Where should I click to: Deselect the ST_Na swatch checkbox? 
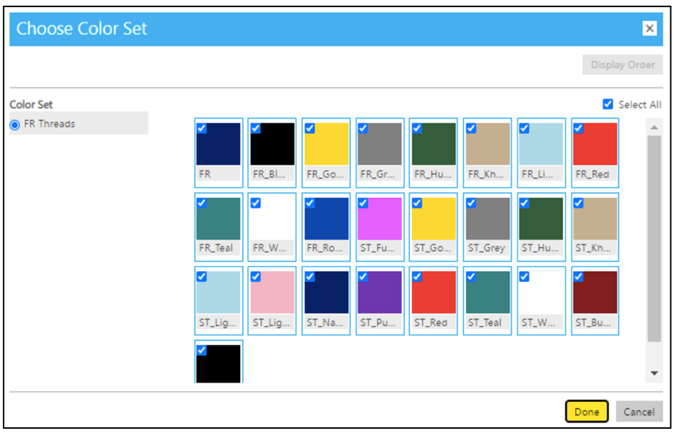coord(310,277)
